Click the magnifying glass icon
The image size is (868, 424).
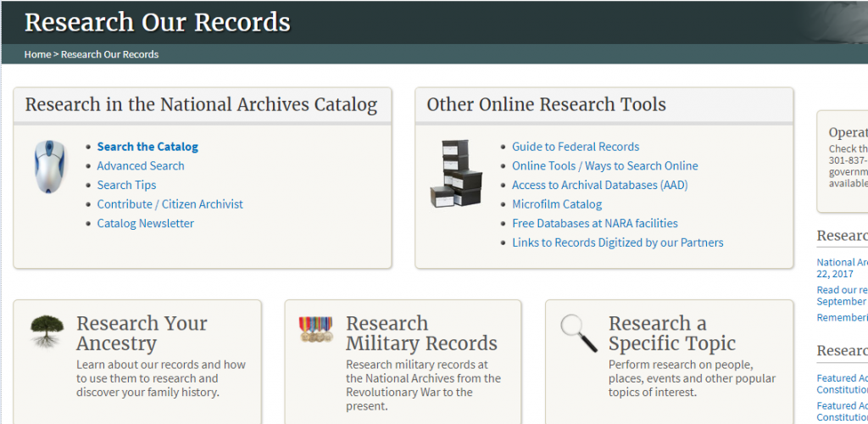pyautogui.click(x=579, y=332)
